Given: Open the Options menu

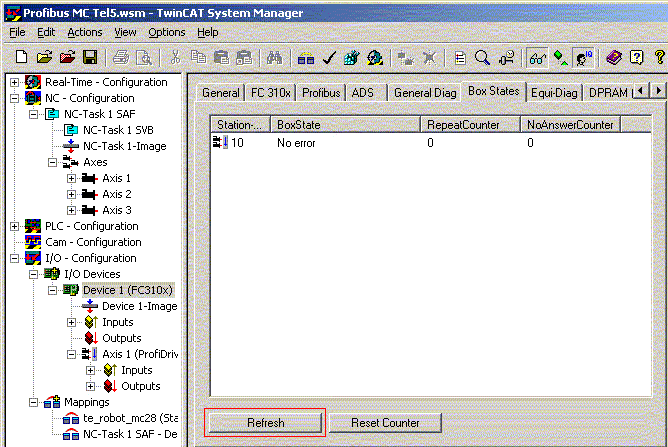Looking at the screenshot, I should pyautogui.click(x=167, y=32).
